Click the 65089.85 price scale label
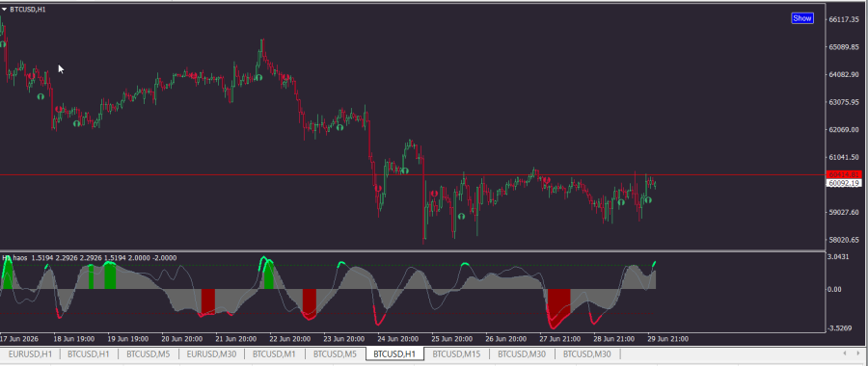Viewport: 868px width, 366px height. (844, 47)
